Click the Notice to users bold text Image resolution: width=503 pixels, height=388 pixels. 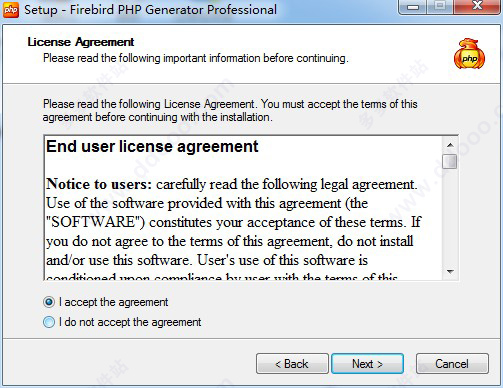click(99, 184)
